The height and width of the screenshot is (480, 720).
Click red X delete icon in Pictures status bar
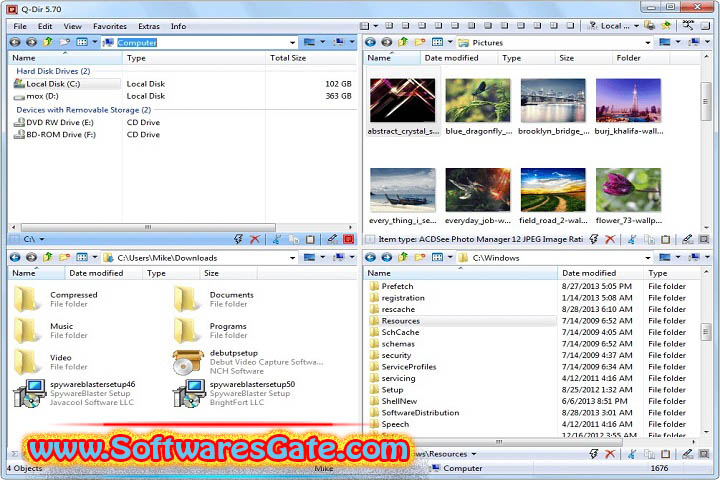tap(610, 239)
